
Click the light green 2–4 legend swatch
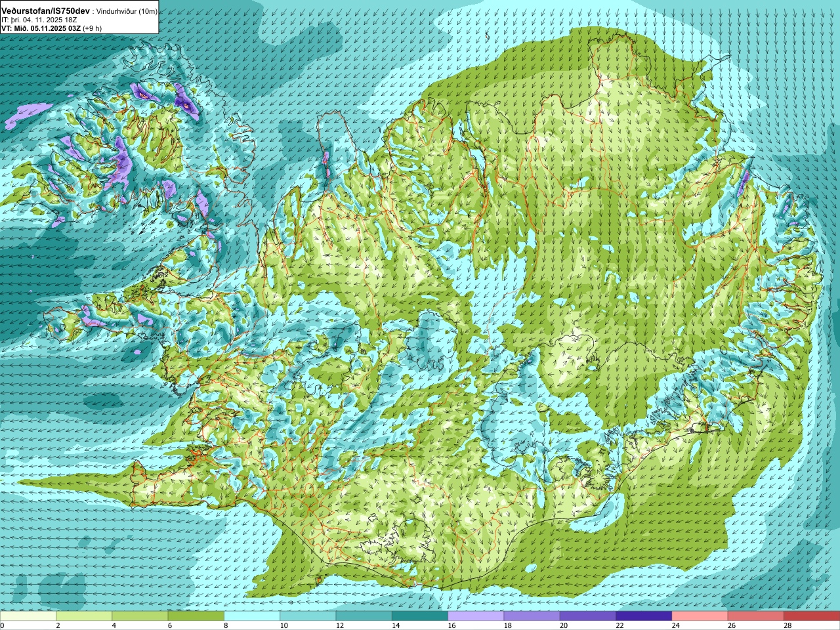pos(84,616)
